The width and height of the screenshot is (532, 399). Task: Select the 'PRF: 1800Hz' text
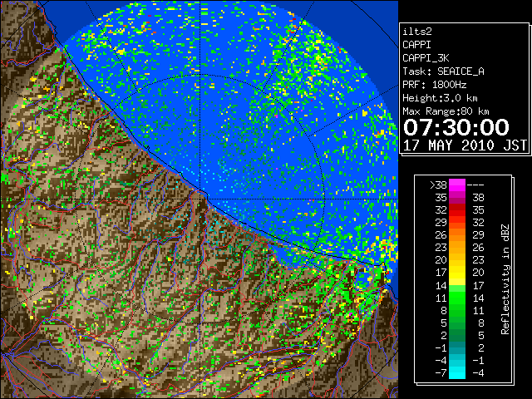pos(435,85)
